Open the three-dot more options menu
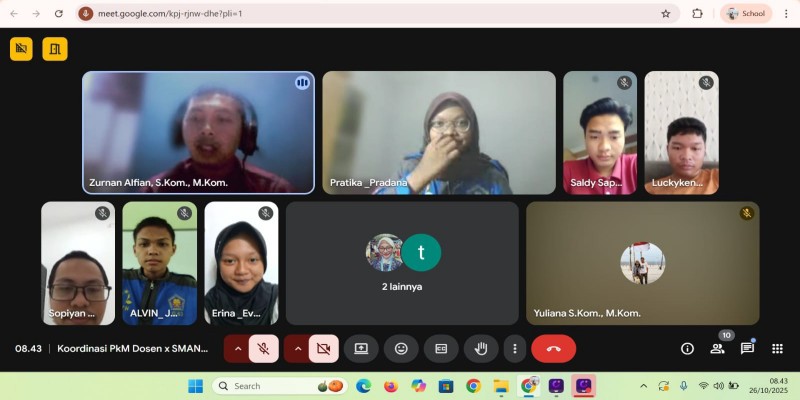Image resolution: width=800 pixels, height=400 pixels. pyautogui.click(x=515, y=348)
